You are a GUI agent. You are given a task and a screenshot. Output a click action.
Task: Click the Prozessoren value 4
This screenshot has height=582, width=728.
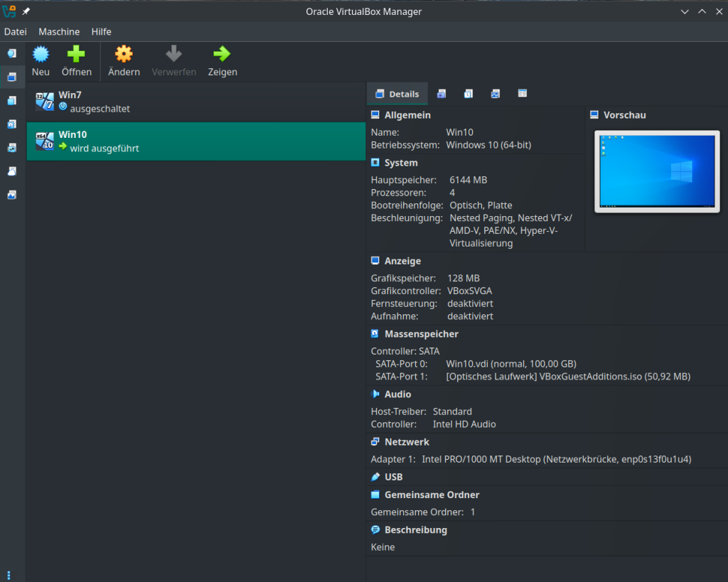452,193
